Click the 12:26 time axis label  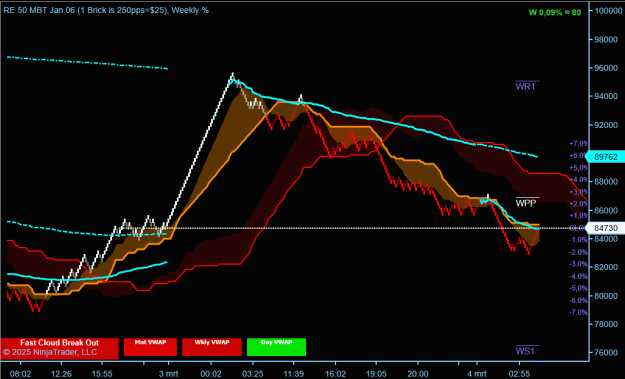(61, 374)
